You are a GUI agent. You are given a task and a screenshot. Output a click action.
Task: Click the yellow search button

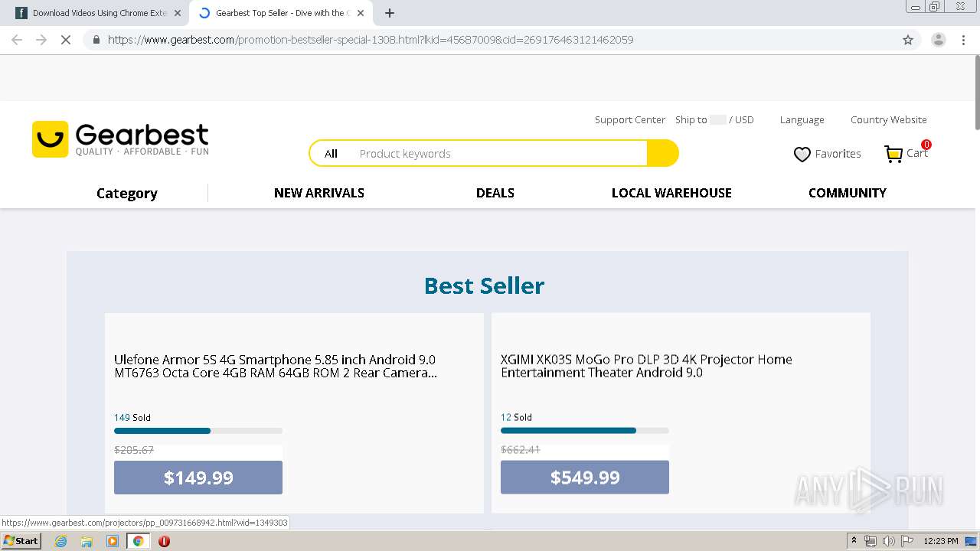point(662,153)
